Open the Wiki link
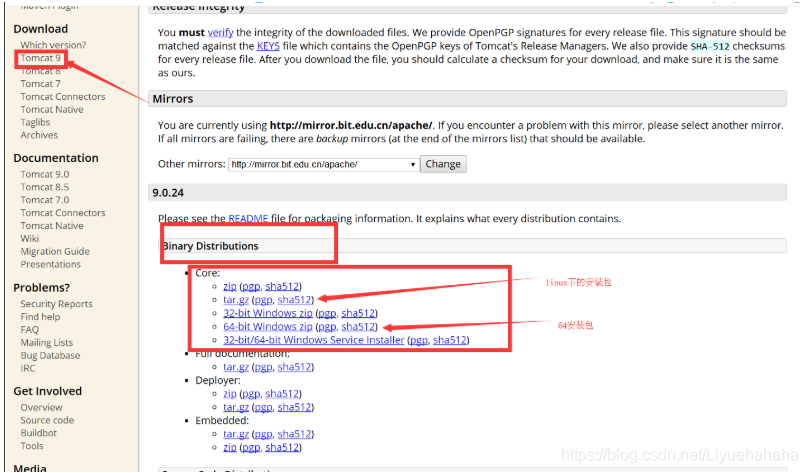The image size is (808, 473). click(x=29, y=239)
